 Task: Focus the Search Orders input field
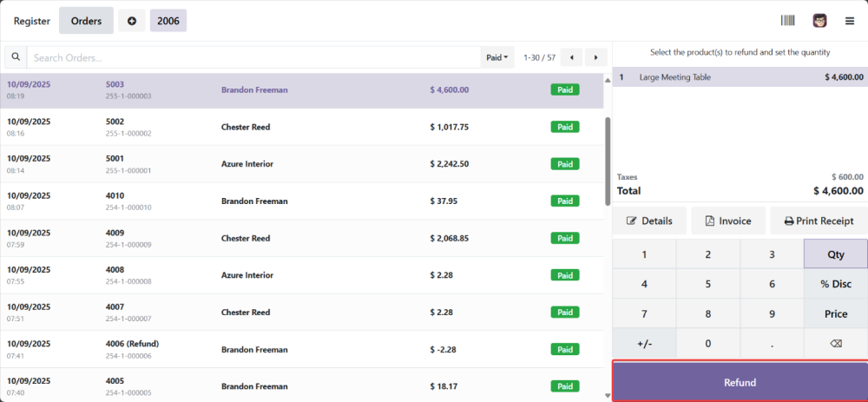(x=252, y=57)
